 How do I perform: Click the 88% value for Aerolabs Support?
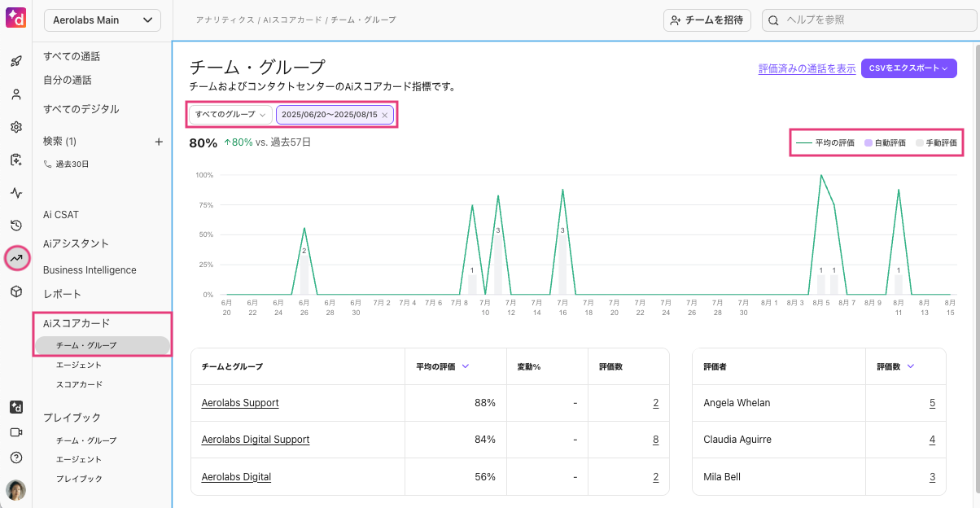(x=486, y=403)
